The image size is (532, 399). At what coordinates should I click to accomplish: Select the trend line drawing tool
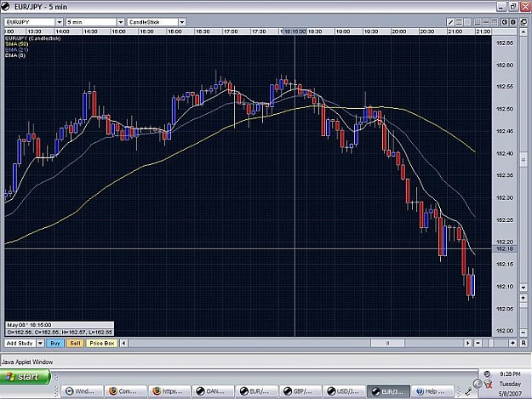click(x=450, y=22)
